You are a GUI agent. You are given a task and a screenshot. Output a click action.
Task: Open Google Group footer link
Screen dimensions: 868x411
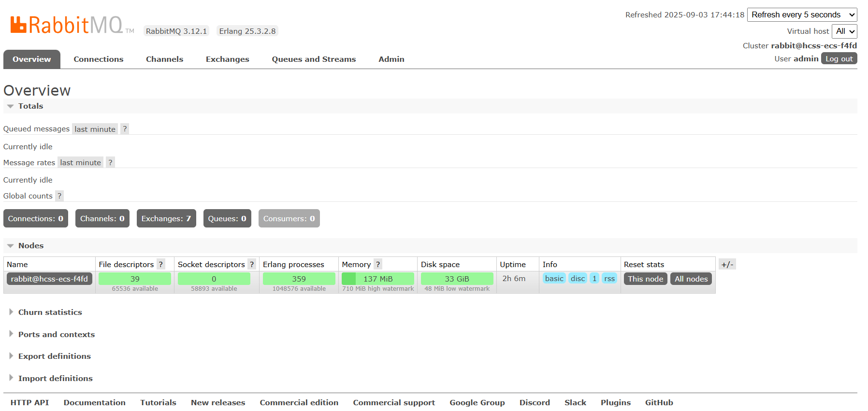click(477, 402)
